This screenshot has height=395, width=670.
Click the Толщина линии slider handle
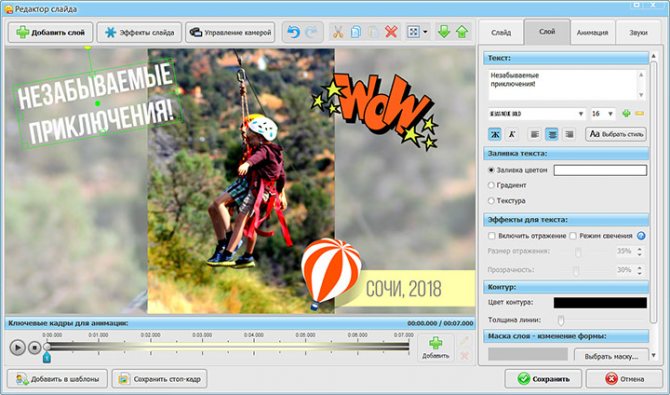coord(561,320)
